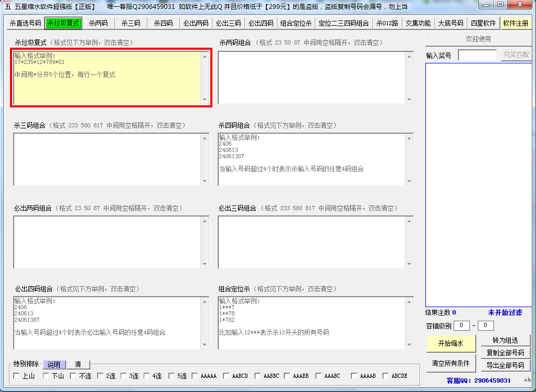This screenshot has height=392, width=536.
Task: Select the 组合定位杀 tab
Action: 296,24
